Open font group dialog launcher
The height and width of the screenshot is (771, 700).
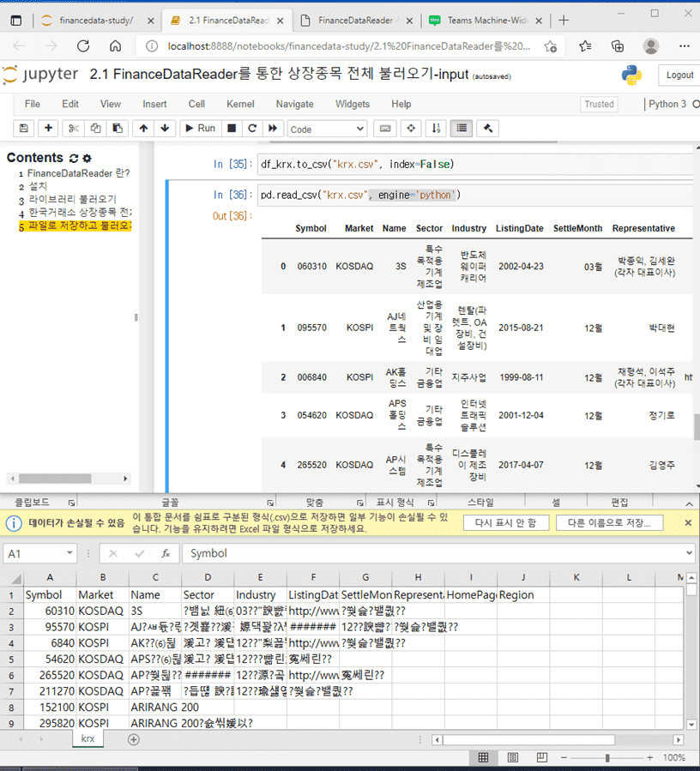[x=270, y=503]
